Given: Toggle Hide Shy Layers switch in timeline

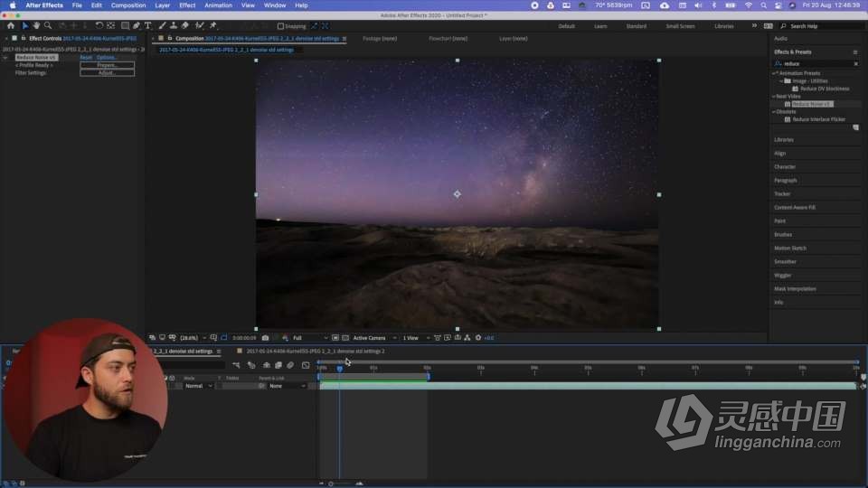Looking at the screenshot, I should (x=266, y=365).
